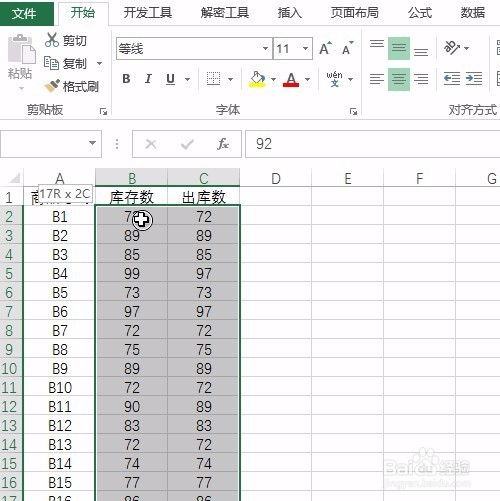
Task: Click the formula bar showing 92
Action: click(x=372, y=144)
